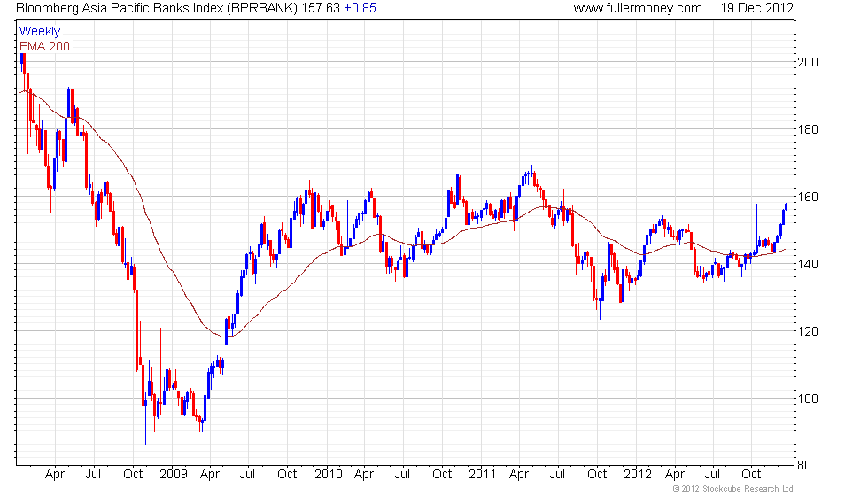This screenshot has width=868, height=496.
Task: Click the x-axis label '2009'
Action: click(174, 475)
